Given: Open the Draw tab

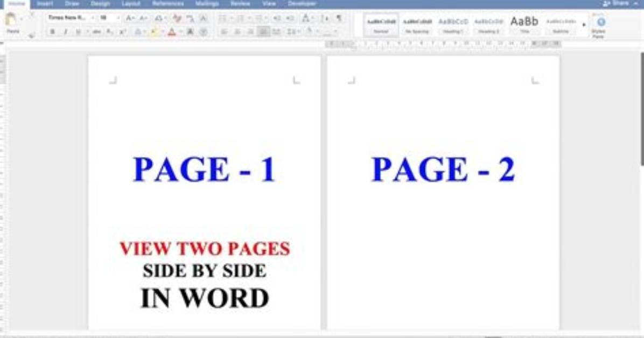Looking at the screenshot, I should [72, 4].
